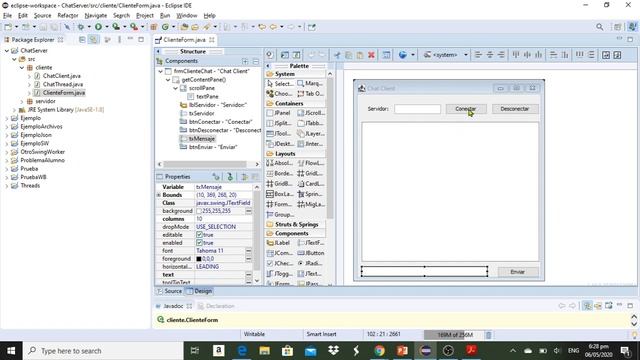Viewport: 640px width, 360px height.
Task: Click the Run (green play) toolbar icon
Action: coord(98,27)
